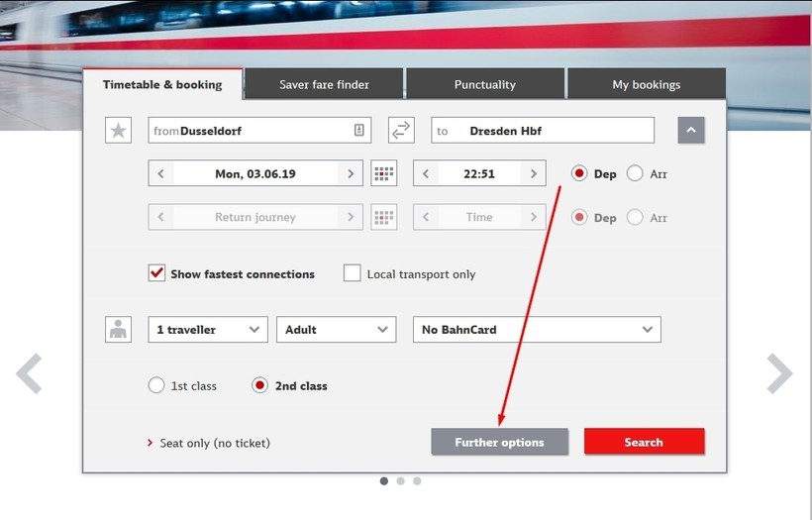Image resolution: width=812 pixels, height=520 pixels.
Task: Enable Local transport only
Action: pyautogui.click(x=352, y=273)
